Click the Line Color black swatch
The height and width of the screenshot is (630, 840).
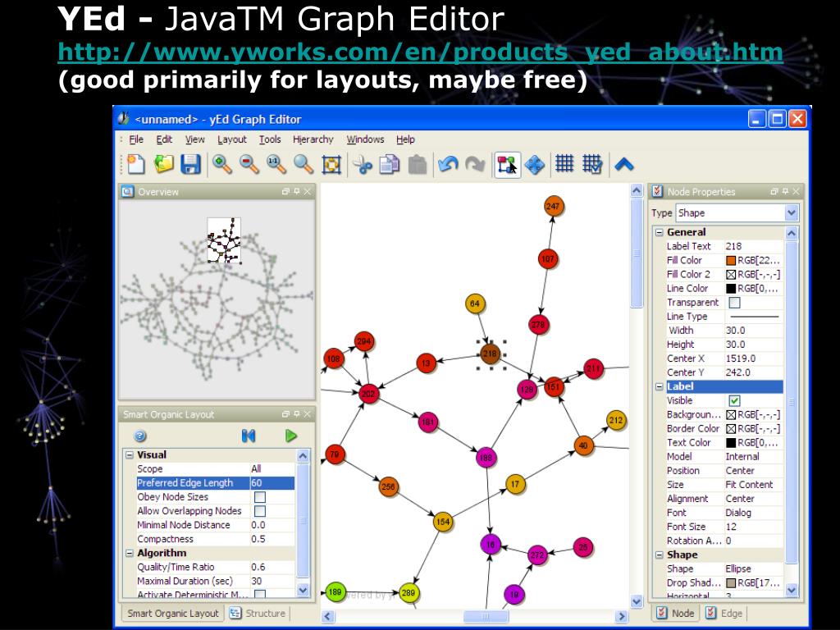click(731, 289)
